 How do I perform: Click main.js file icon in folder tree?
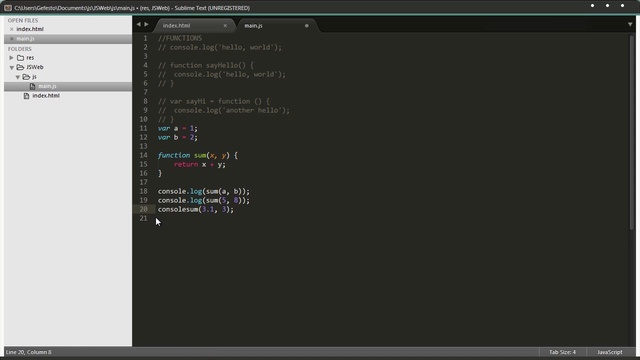(32, 86)
